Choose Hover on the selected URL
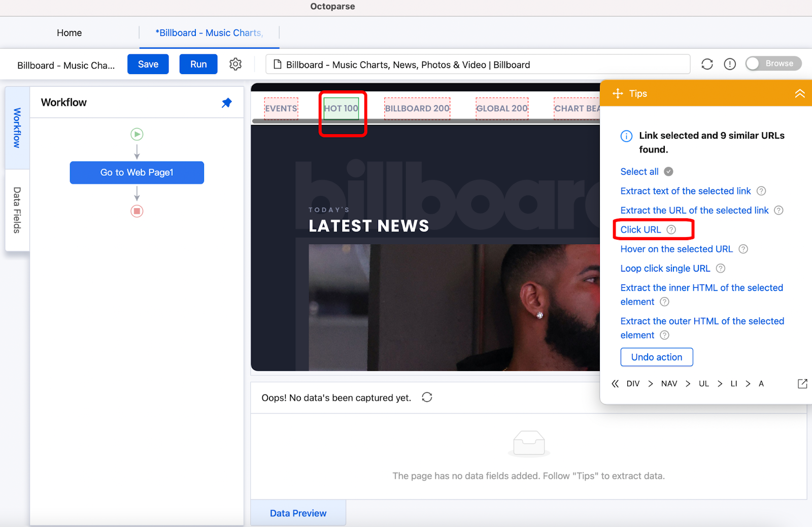 click(x=676, y=249)
